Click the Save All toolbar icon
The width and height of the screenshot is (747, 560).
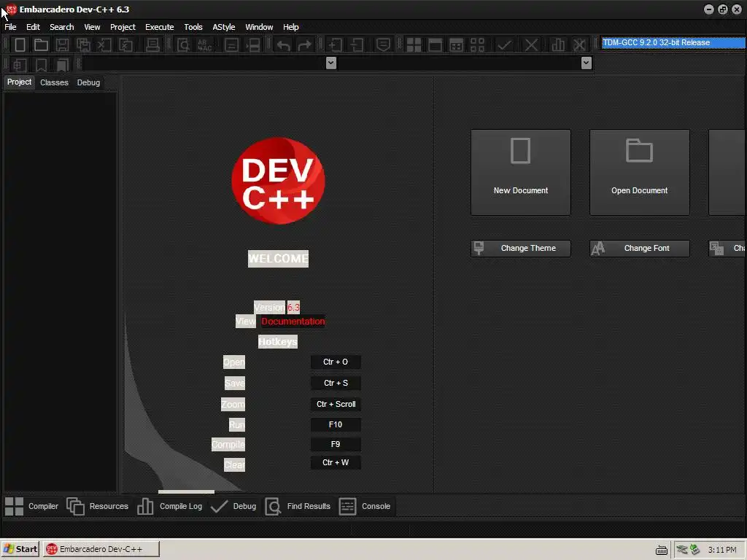tap(83, 44)
